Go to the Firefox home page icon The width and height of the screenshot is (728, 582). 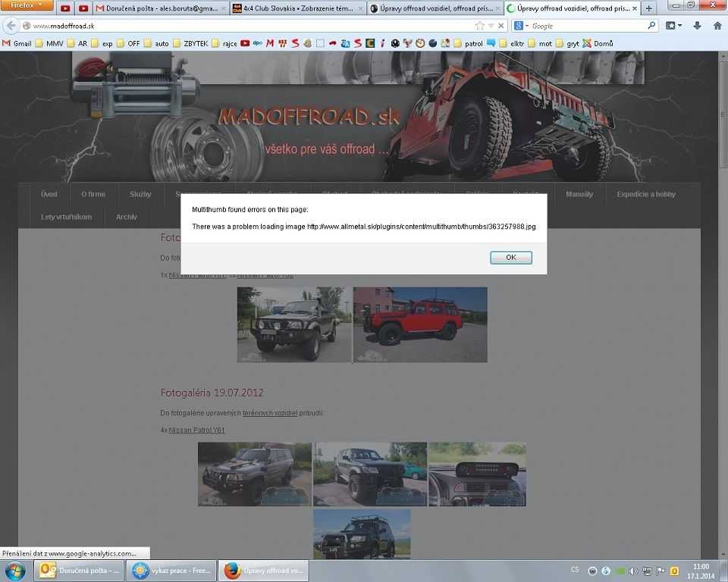click(717, 26)
